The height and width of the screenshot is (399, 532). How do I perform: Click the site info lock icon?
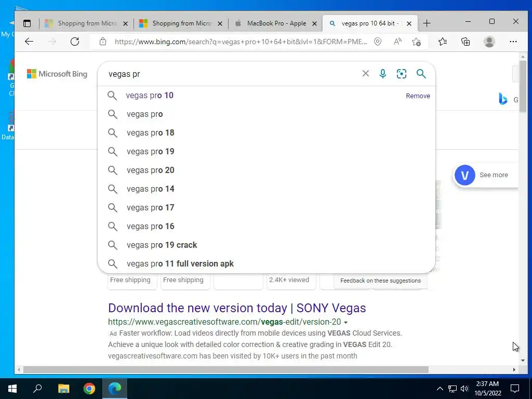(103, 42)
